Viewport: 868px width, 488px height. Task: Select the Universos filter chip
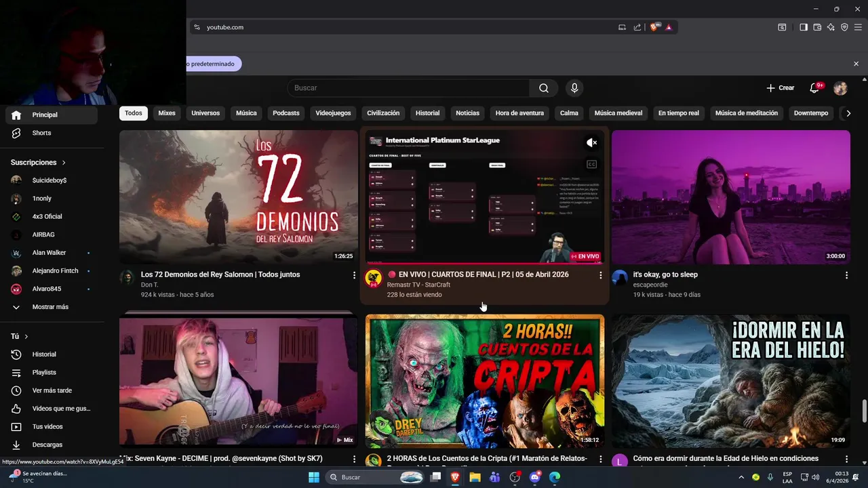coord(205,113)
